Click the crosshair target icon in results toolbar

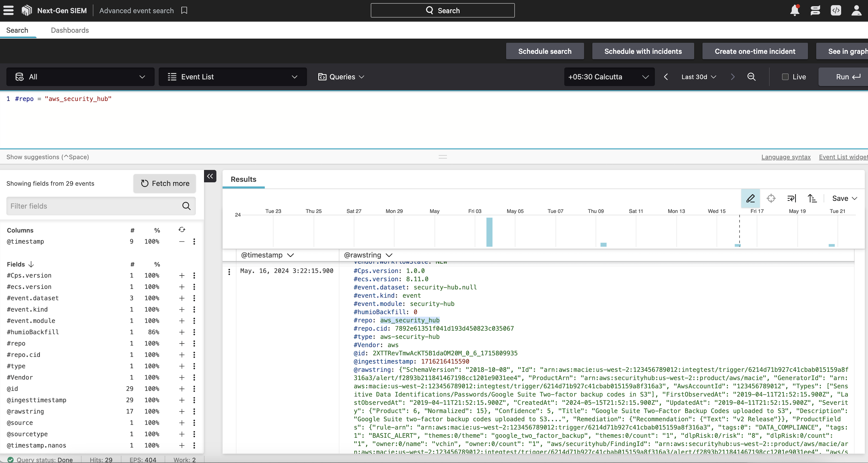771,198
